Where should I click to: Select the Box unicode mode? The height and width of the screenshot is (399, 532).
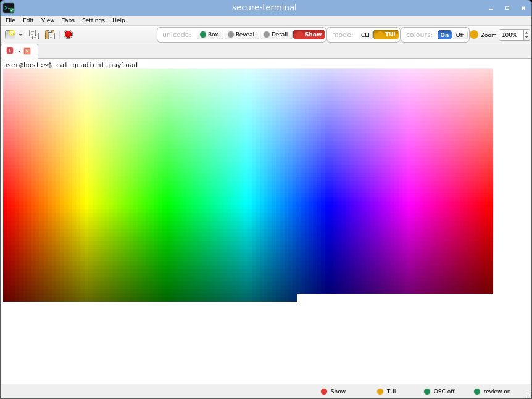[210, 35]
